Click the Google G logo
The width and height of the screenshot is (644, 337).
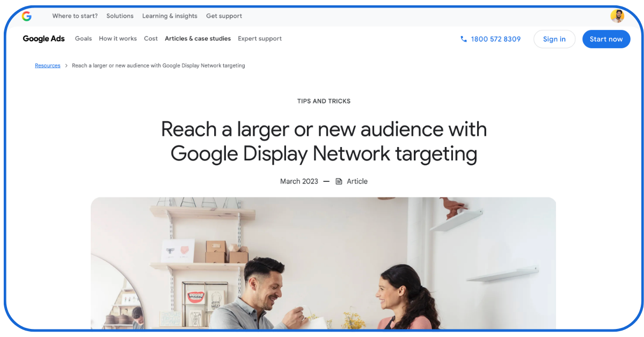26,16
